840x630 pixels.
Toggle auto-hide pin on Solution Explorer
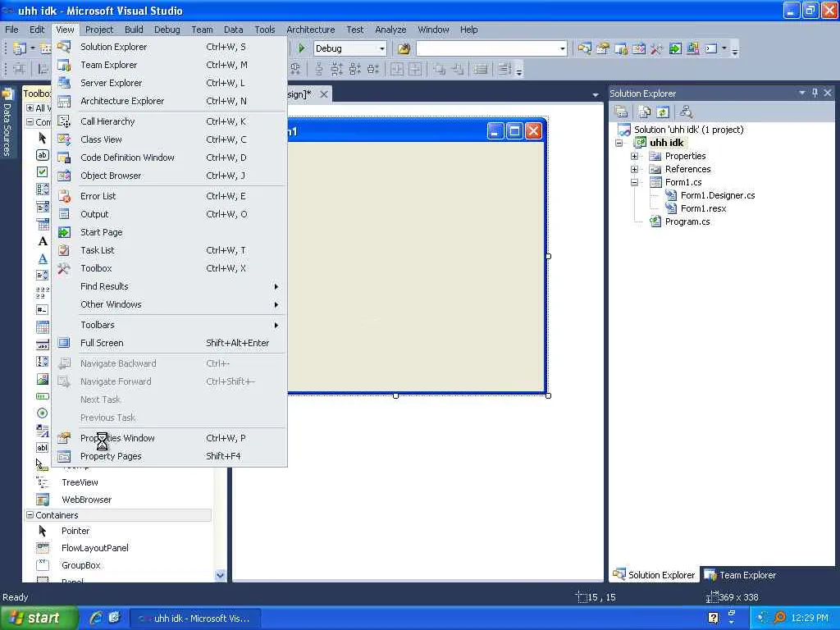[x=815, y=93]
